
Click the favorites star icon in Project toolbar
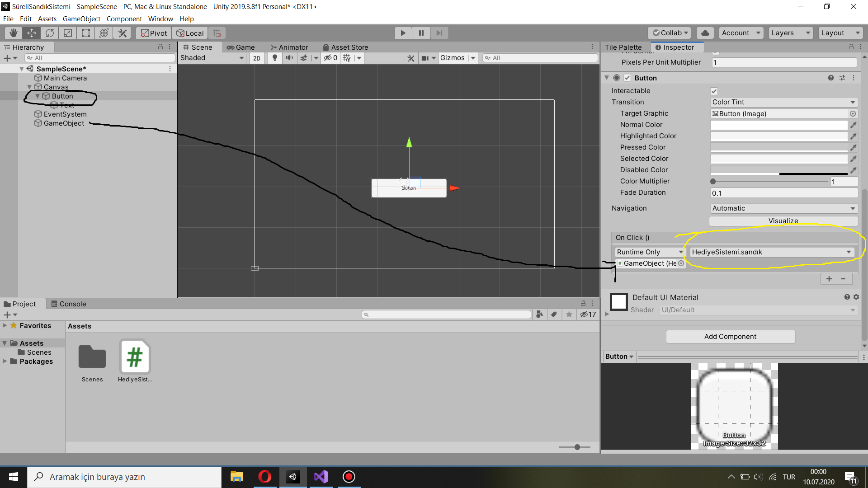coord(569,314)
